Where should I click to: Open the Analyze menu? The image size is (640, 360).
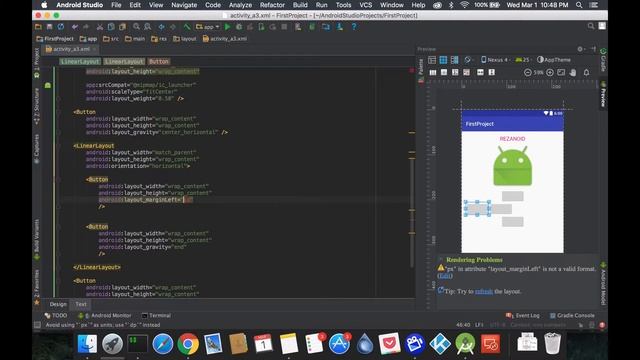[240, 5]
